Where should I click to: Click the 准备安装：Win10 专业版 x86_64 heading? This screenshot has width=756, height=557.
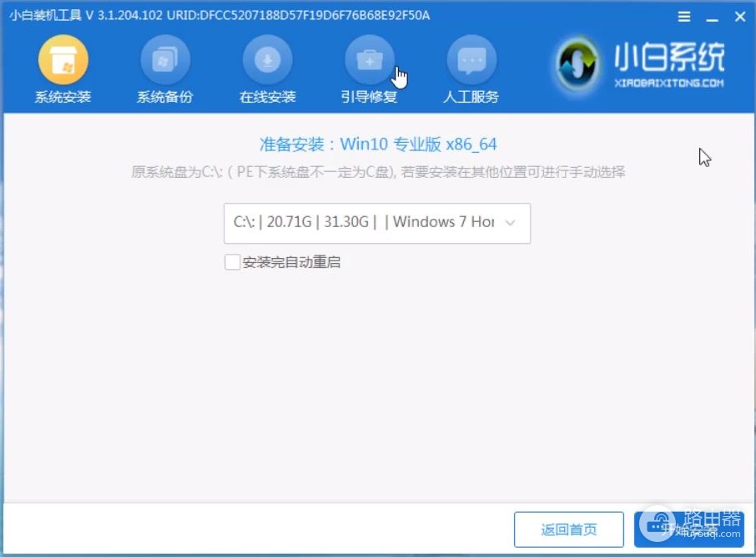(x=378, y=144)
